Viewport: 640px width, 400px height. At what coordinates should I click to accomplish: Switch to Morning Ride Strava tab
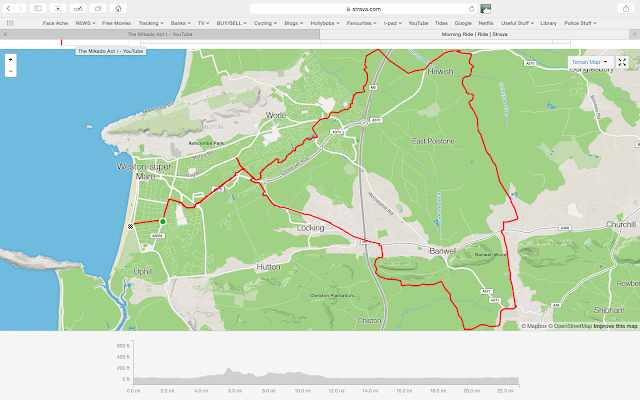474,34
